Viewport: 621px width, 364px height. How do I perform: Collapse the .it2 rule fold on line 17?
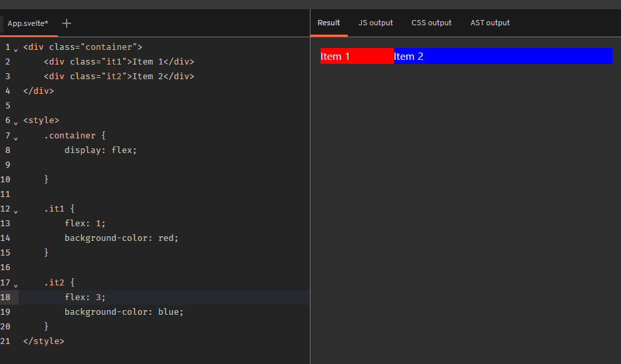click(16, 285)
